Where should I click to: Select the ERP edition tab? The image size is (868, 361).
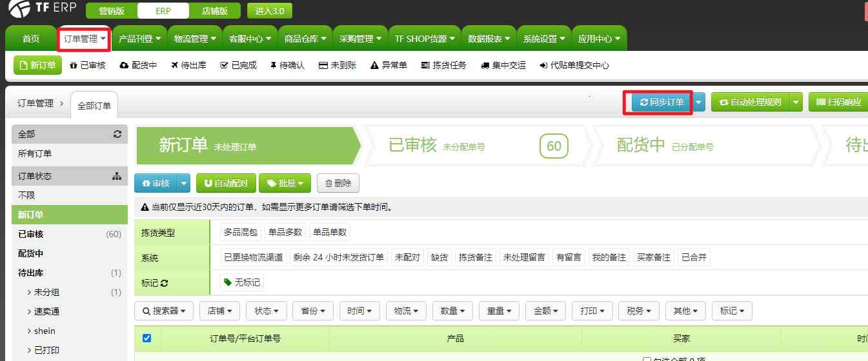tap(163, 11)
